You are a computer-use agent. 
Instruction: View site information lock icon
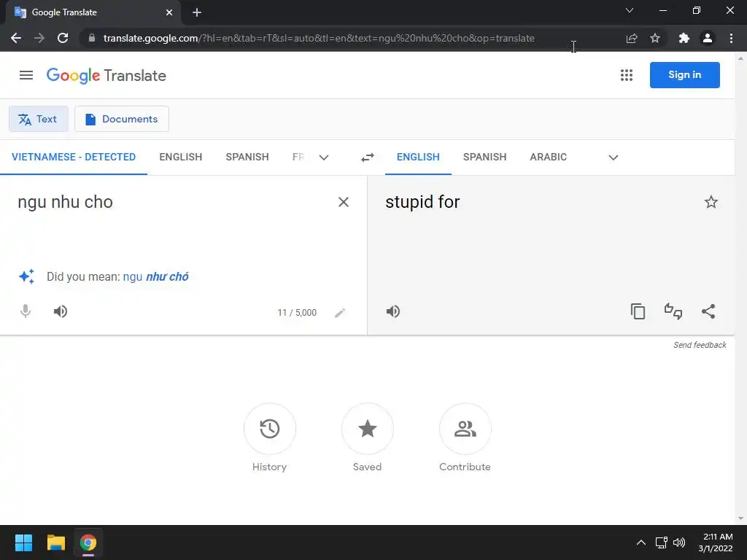pyautogui.click(x=92, y=38)
